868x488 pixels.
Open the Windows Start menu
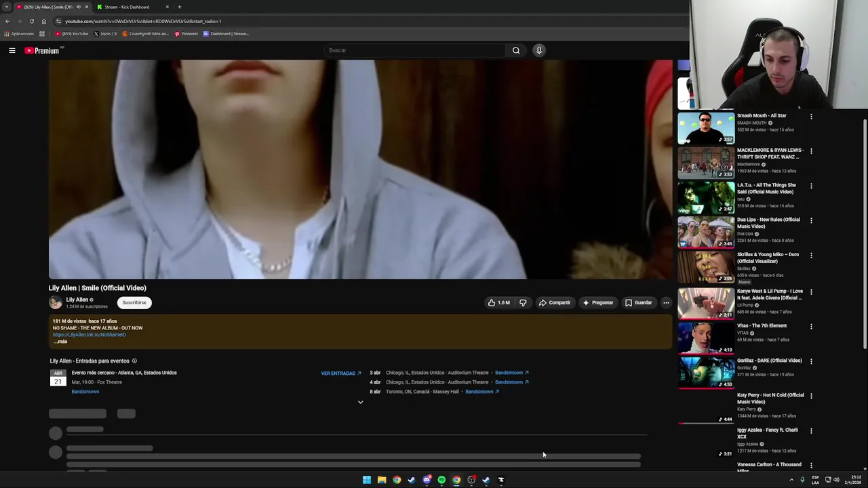(367, 480)
